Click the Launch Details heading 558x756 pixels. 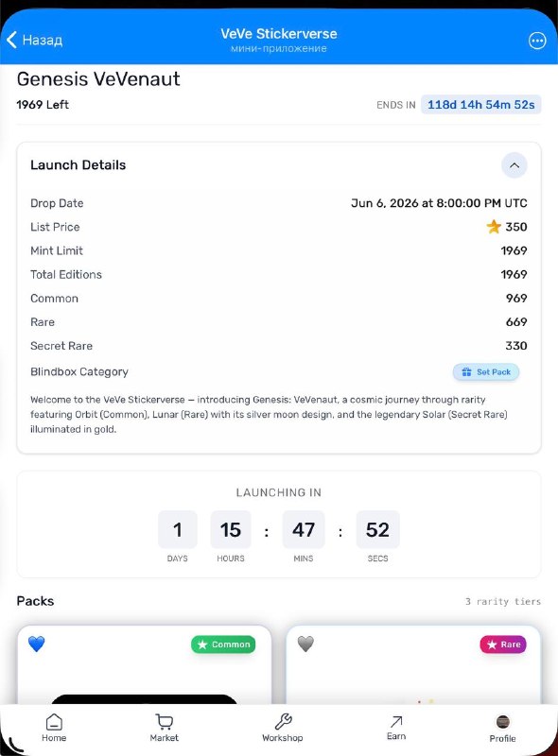coord(78,164)
